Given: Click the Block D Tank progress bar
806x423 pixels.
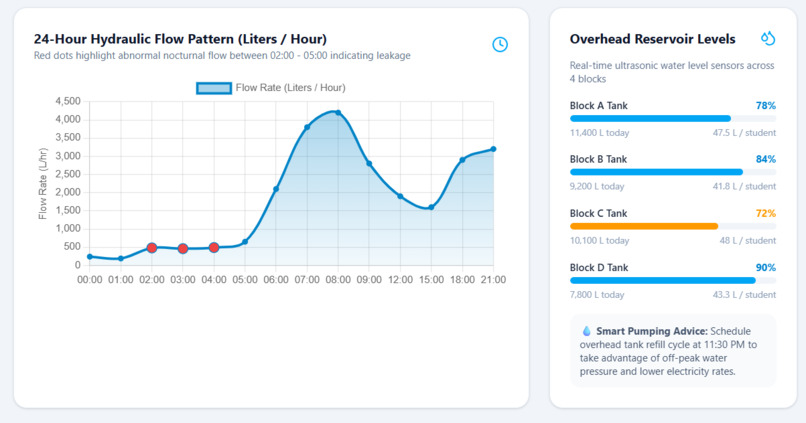Looking at the screenshot, I should click(672, 281).
